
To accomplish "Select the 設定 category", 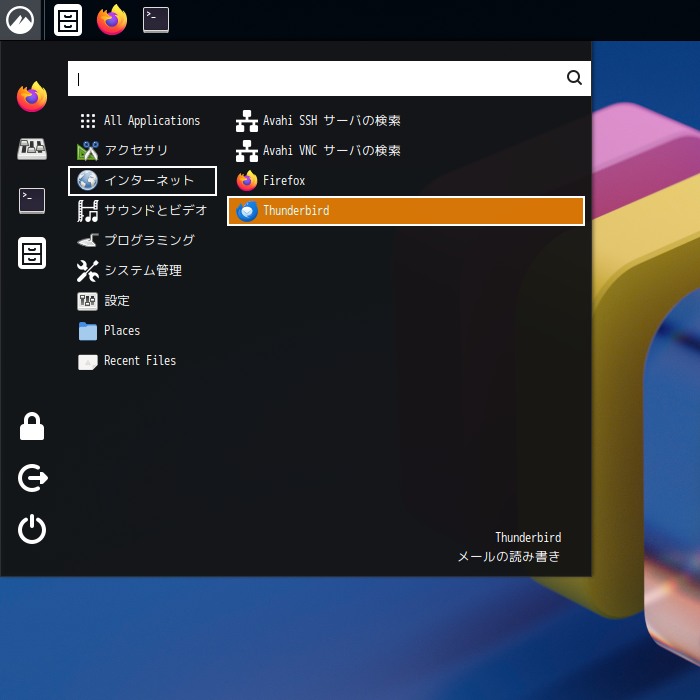I will pyautogui.click(x=142, y=301).
